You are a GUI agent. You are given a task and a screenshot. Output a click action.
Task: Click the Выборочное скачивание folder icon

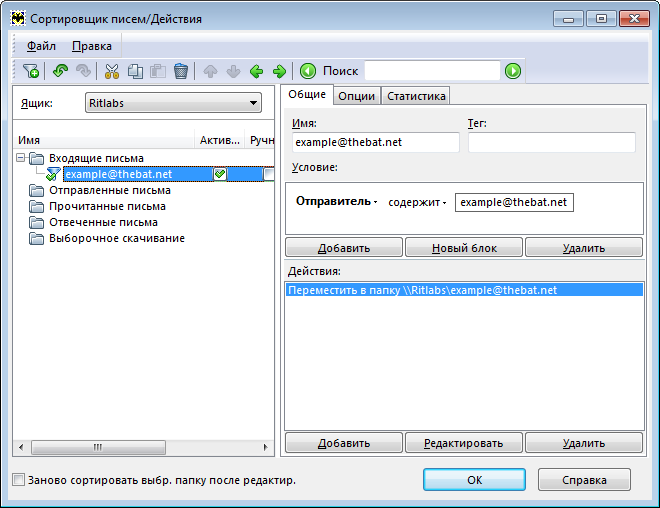(x=37, y=239)
